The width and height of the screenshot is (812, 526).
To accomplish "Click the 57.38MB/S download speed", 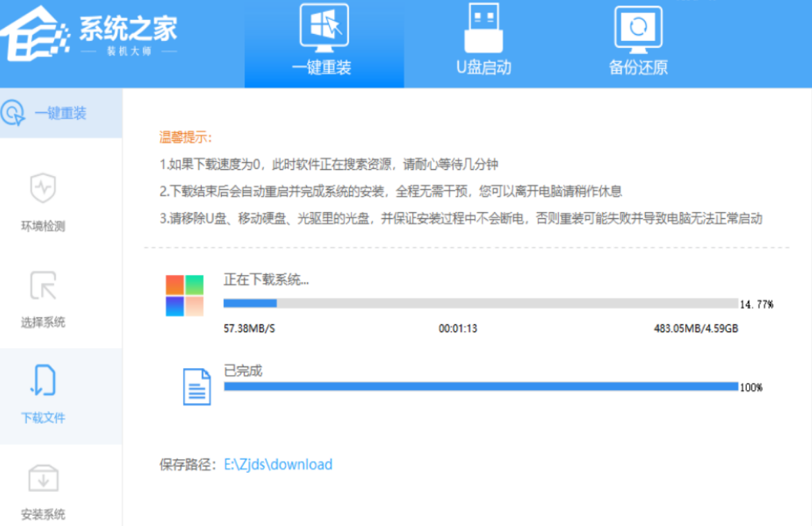I will pyautogui.click(x=249, y=328).
